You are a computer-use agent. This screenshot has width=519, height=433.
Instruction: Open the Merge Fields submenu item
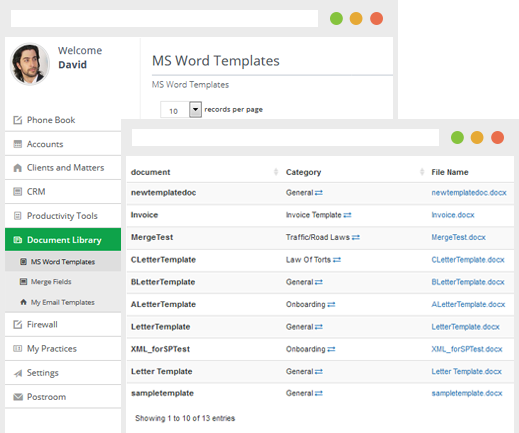click(51, 282)
